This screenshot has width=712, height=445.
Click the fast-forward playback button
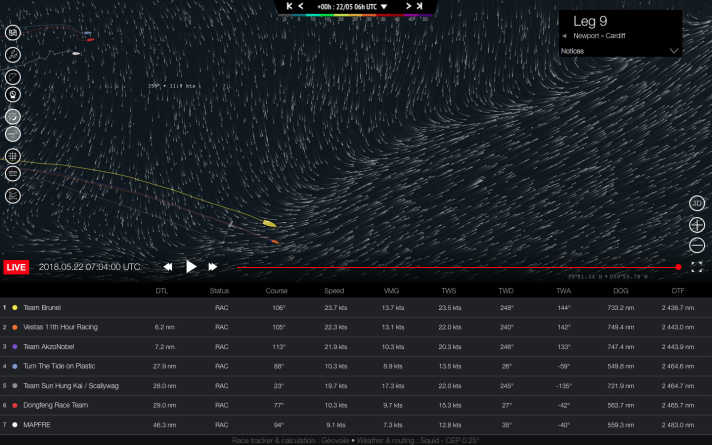click(213, 267)
